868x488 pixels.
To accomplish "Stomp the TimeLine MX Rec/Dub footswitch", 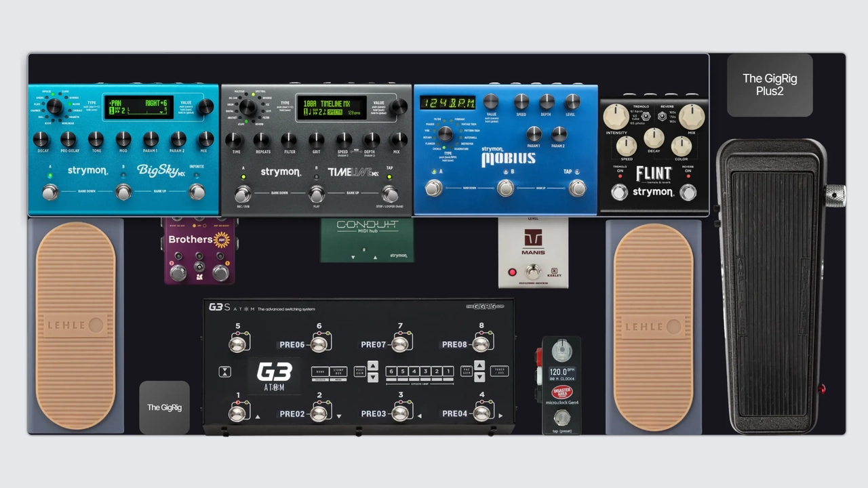I will tap(243, 195).
